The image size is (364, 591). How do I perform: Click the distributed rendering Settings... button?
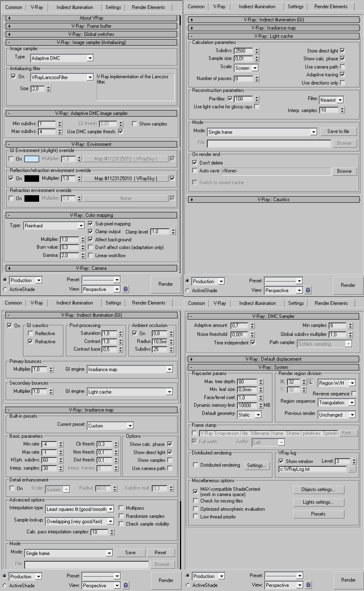(x=257, y=465)
